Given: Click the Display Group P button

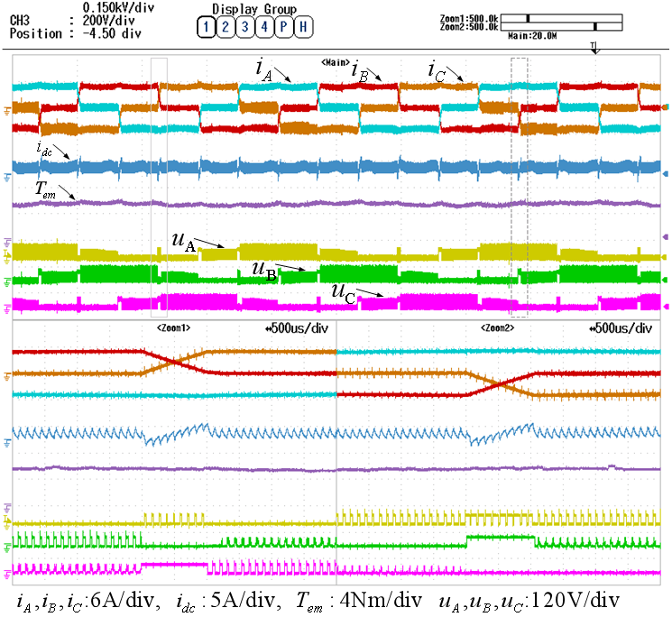Looking at the screenshot, I should (282, 27).
